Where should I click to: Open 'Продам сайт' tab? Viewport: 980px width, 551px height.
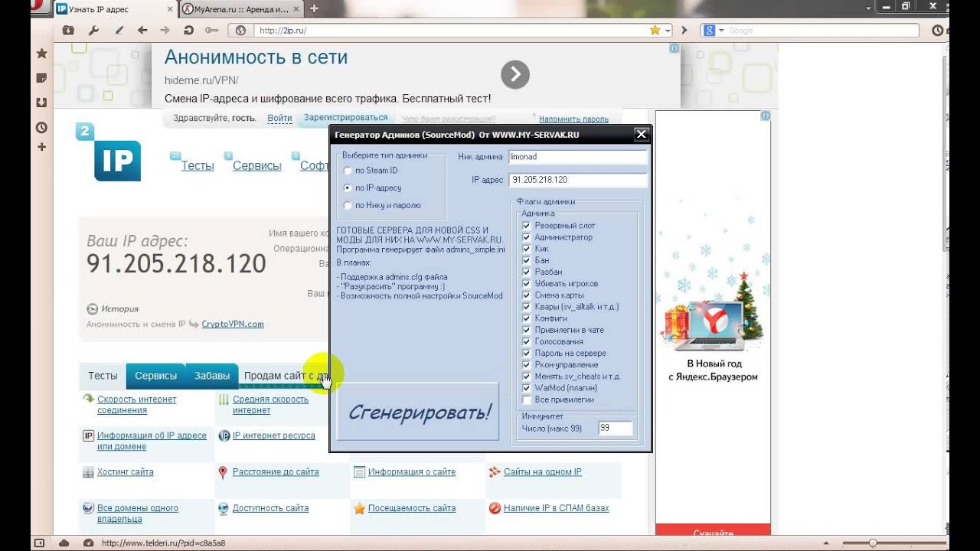(285, 376)
